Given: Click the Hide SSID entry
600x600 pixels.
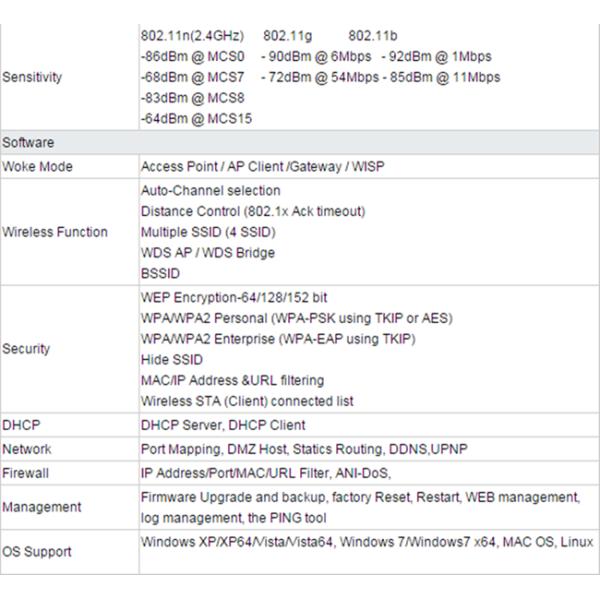Looking at the screenshot, I should (x=172, y=360).
